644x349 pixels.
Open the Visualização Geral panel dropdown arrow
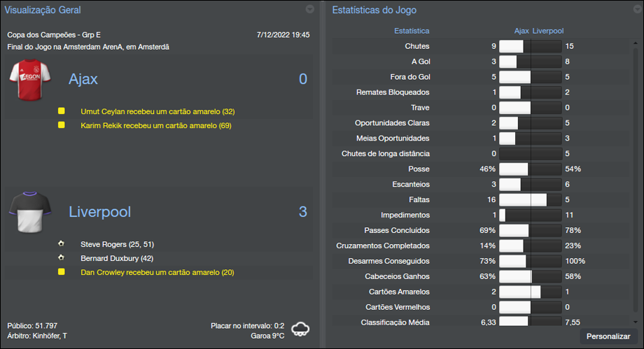309,10
